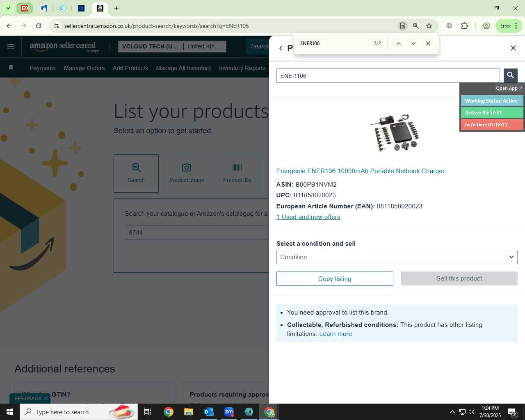The width and height of the screenshot is (525, 420).
Task: Open the Condition dropdown
Action: click(x=397, y=257)
